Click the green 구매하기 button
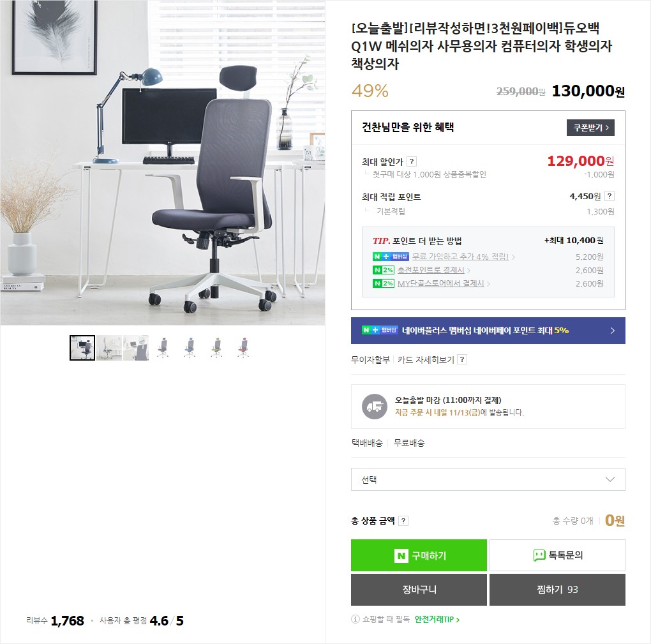651x644 pixels. [419, 555]
